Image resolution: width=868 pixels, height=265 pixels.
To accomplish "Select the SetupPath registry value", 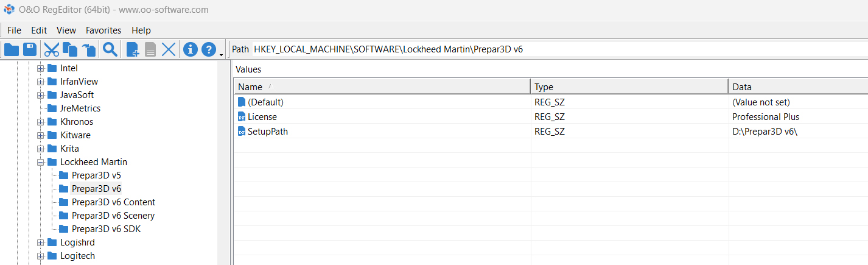I will tap(267, 132).
